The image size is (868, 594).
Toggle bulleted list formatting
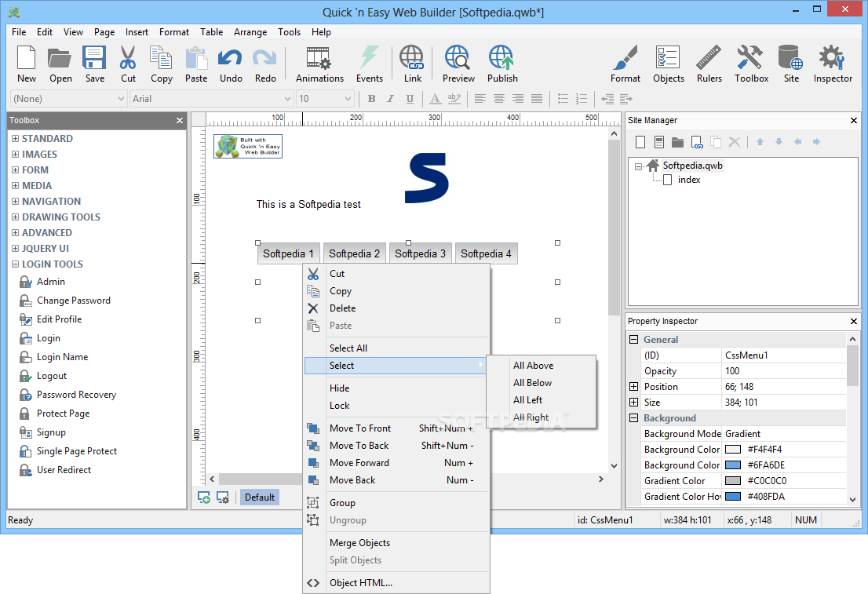pos(563,99)
